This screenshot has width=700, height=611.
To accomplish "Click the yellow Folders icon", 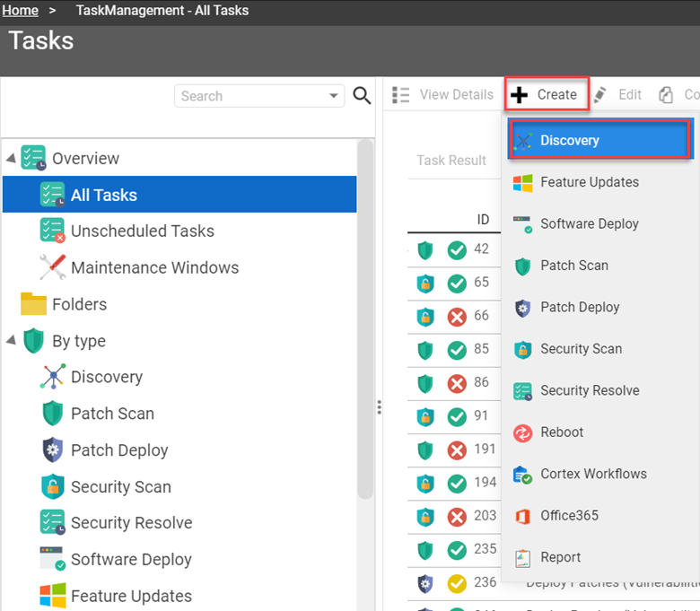I will click(x=33, y=304).
